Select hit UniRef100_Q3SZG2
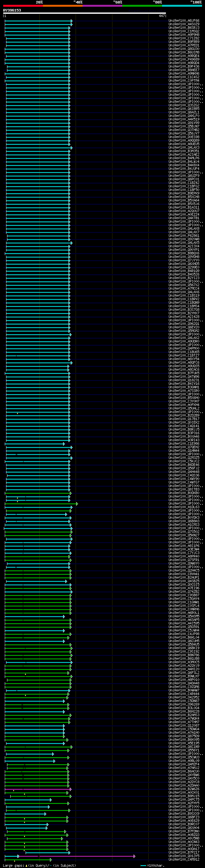The height and width of the screenshot is (868, 205). tap(184, 105)
